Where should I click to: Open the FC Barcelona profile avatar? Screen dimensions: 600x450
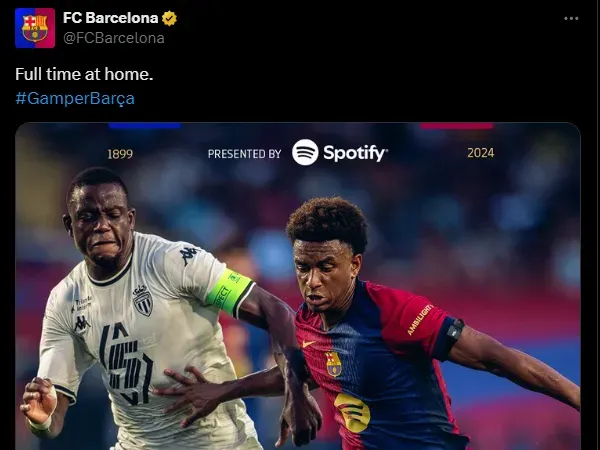(35, 28)
